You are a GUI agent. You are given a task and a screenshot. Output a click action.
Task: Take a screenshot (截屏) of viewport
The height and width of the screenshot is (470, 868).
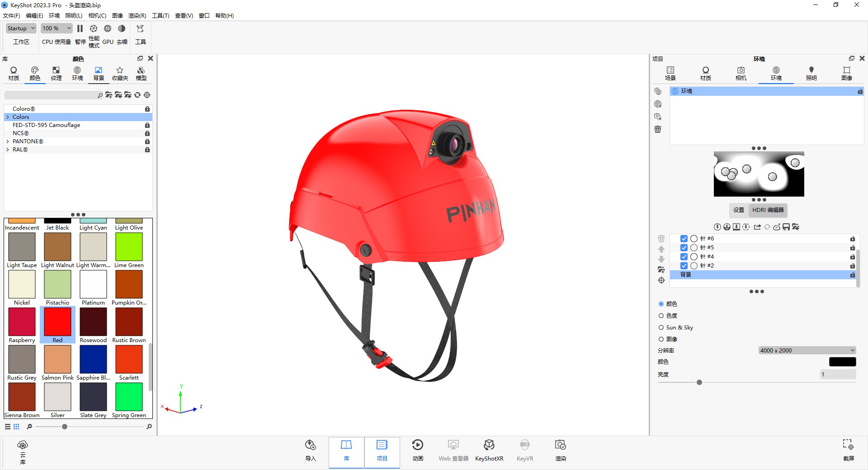click(x=849, y=451)
